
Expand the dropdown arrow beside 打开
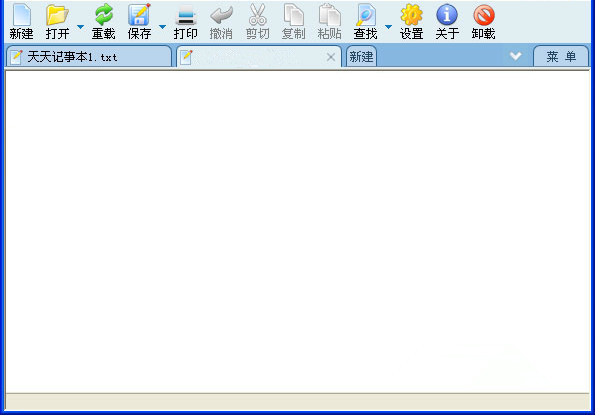point(80,27)
